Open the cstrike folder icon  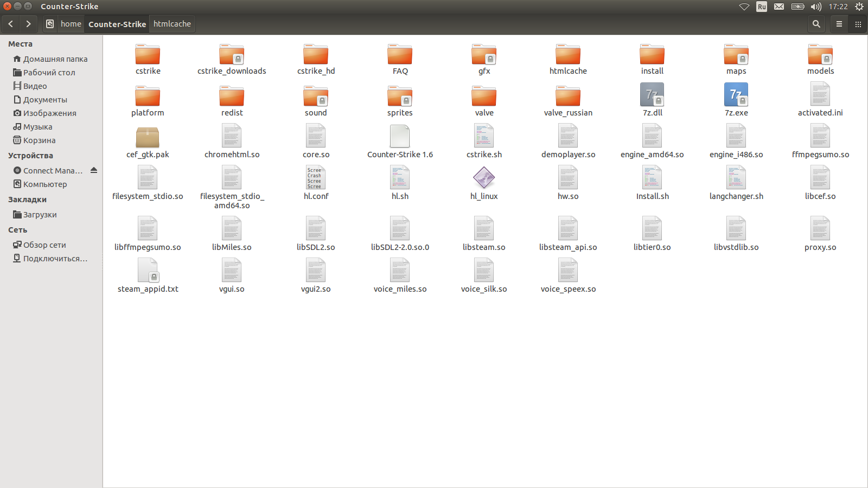(148, 54)
